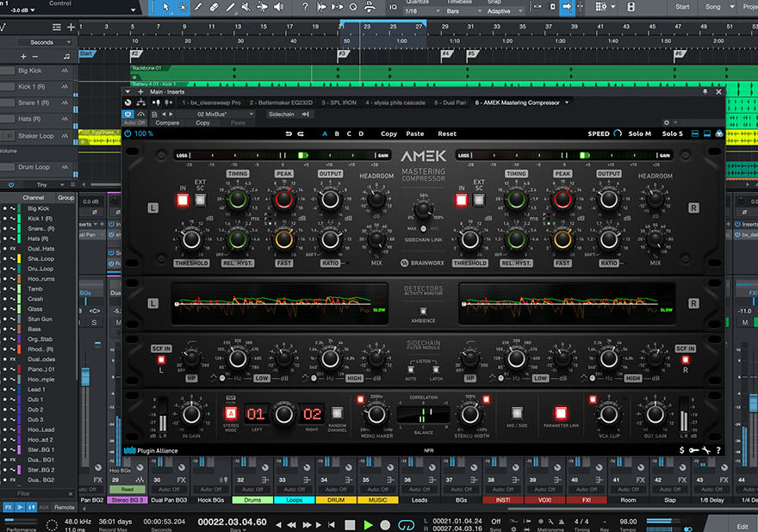Screen dimensions: 758x532
Task: Adjust the left THRESHOLD knob
Action: (191, 239)
